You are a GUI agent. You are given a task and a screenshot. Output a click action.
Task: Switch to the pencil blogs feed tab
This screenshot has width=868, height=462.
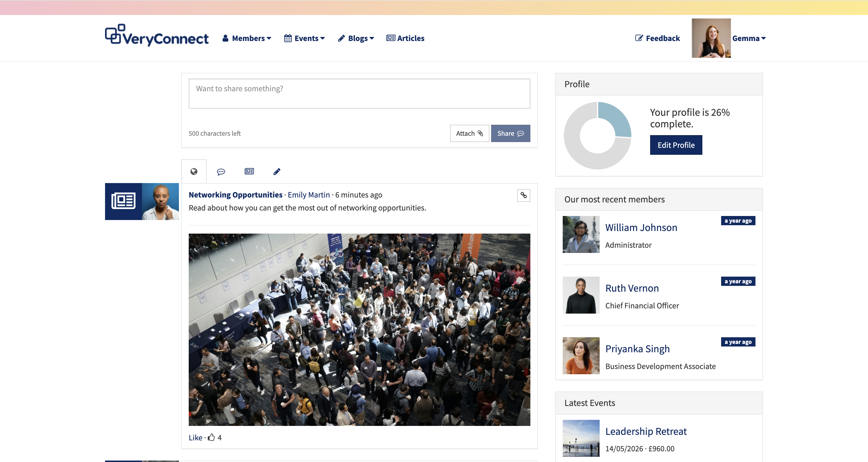tap(277, 172)
